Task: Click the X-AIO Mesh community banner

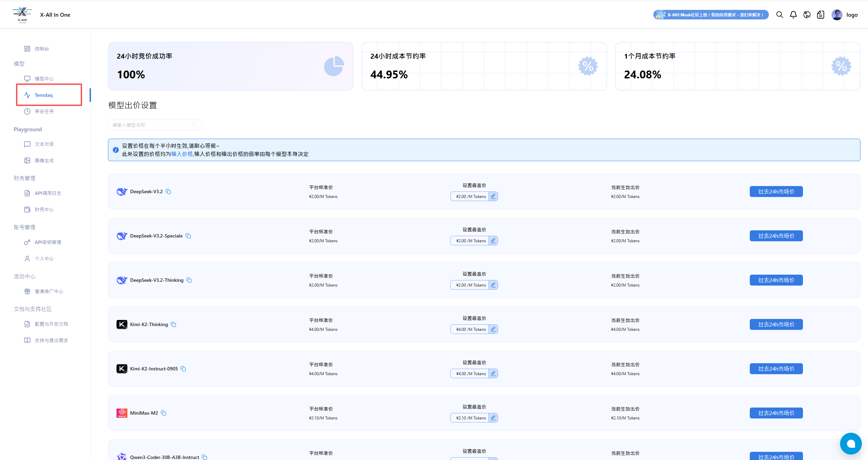Action: pos(711,15)
